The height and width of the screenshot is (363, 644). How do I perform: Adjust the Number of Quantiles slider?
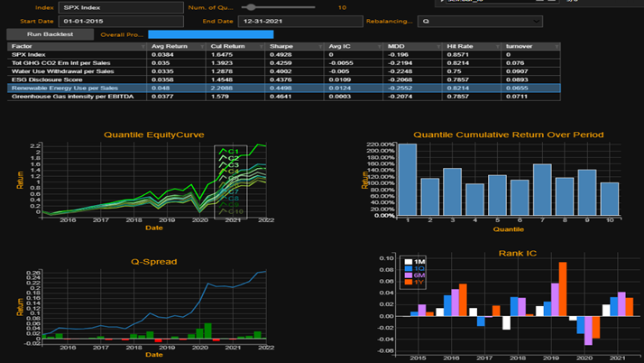pos(286,7)
